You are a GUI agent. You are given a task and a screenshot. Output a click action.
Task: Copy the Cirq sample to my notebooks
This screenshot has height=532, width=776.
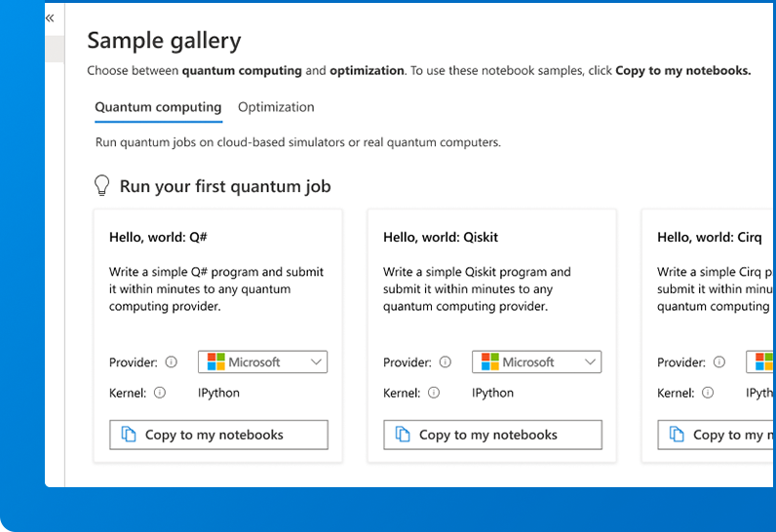[x=718, y=435]
